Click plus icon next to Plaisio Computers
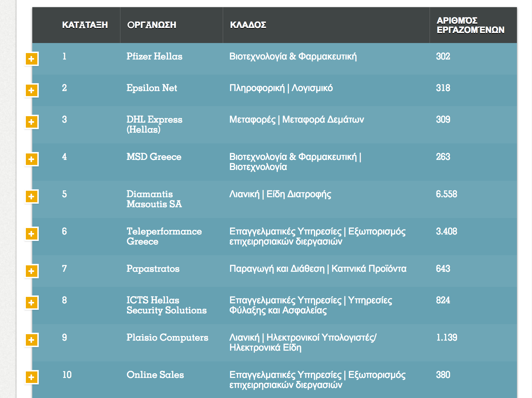This screenshot has width=532, height=398. tap(31, 340)
